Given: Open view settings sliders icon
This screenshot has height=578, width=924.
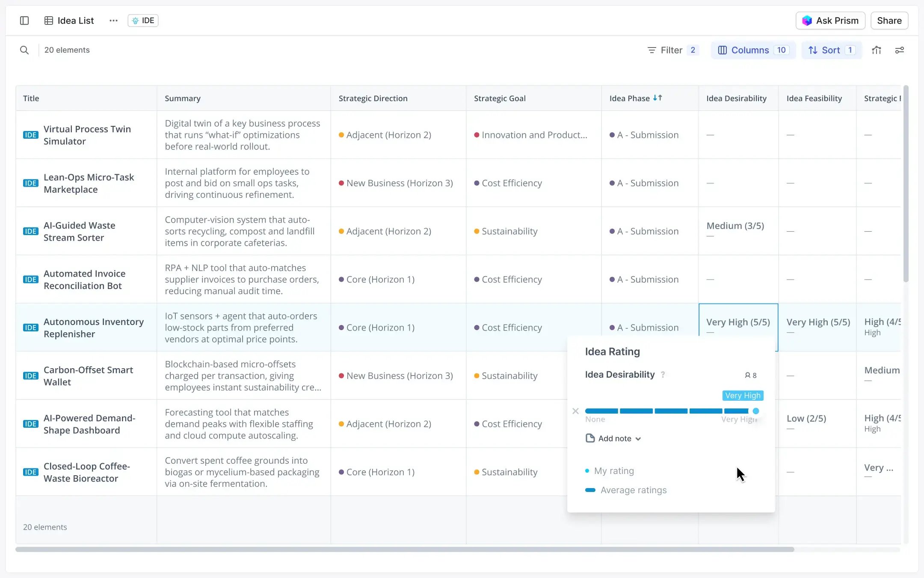Looking at the screenshot, I should pyautogui.click(x=900, y=50).
